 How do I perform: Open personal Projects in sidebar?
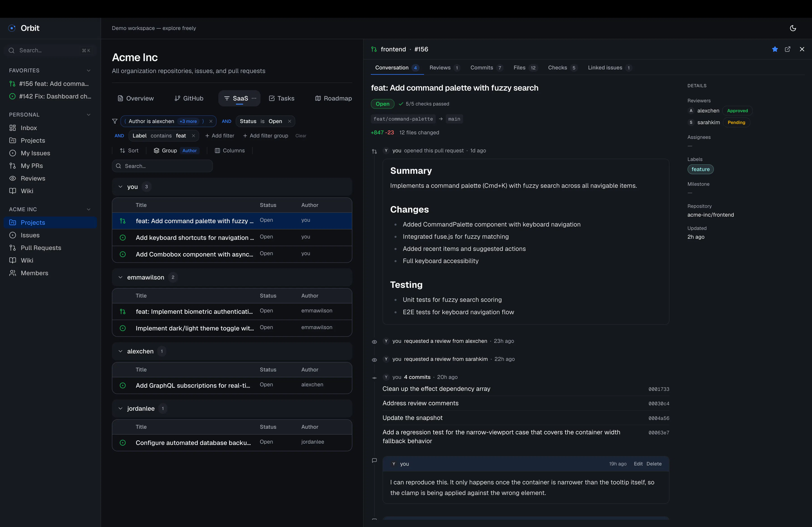pos(50,140)
